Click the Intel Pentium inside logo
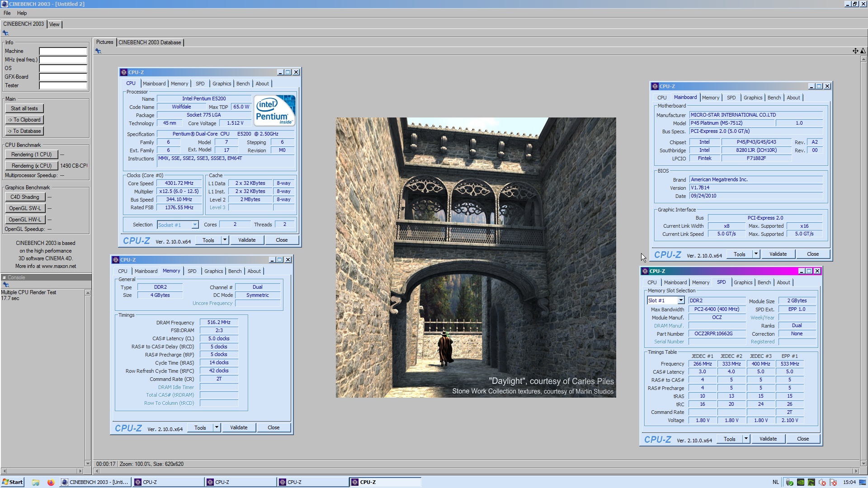Image resolution: width=868 pixels, height=488 pixels. pyautogui.click(x=274, y=110)
